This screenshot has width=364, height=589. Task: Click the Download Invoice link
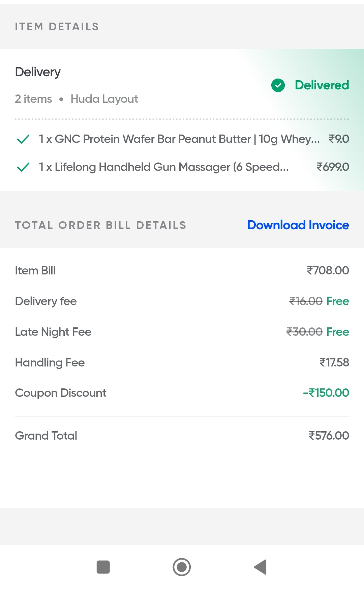pos(298,225)
